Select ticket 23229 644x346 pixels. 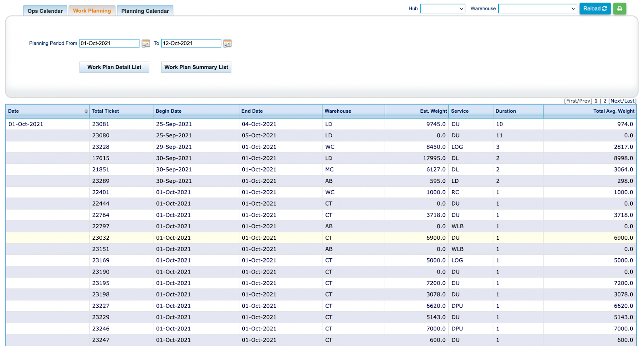coord(101,317)
